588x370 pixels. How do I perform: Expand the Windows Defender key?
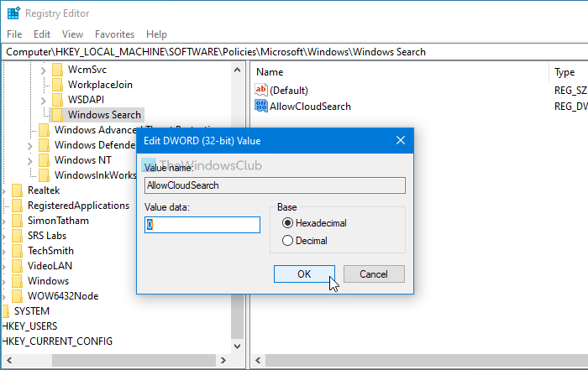point(30,145)
